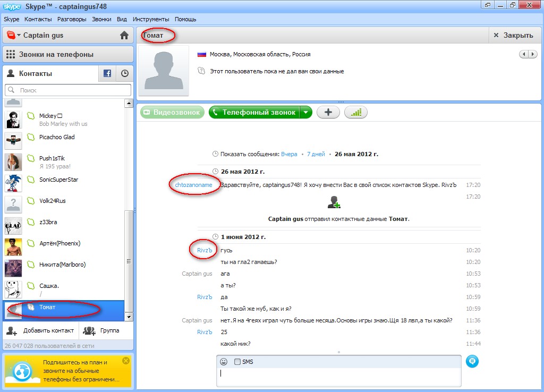Viewport: 544px width, 392px height.
Task: Open the Facebook contacts tab icon
Action: [107, 74]
